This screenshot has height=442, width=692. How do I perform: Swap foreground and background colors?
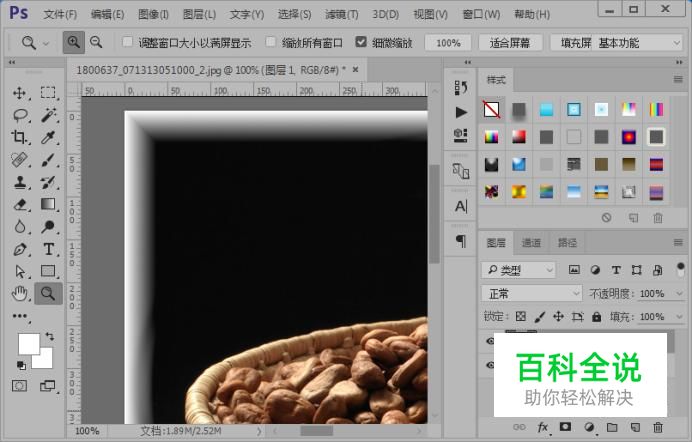click(49, 337)
